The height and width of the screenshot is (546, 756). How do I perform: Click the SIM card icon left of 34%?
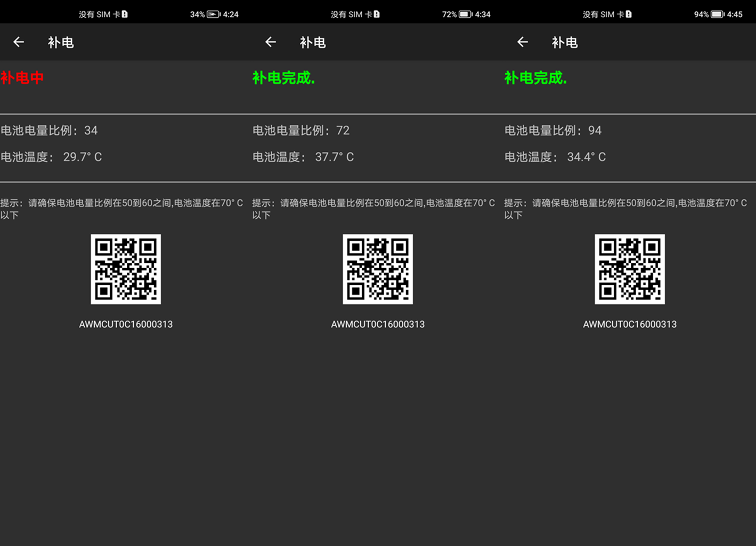[125, 14]
